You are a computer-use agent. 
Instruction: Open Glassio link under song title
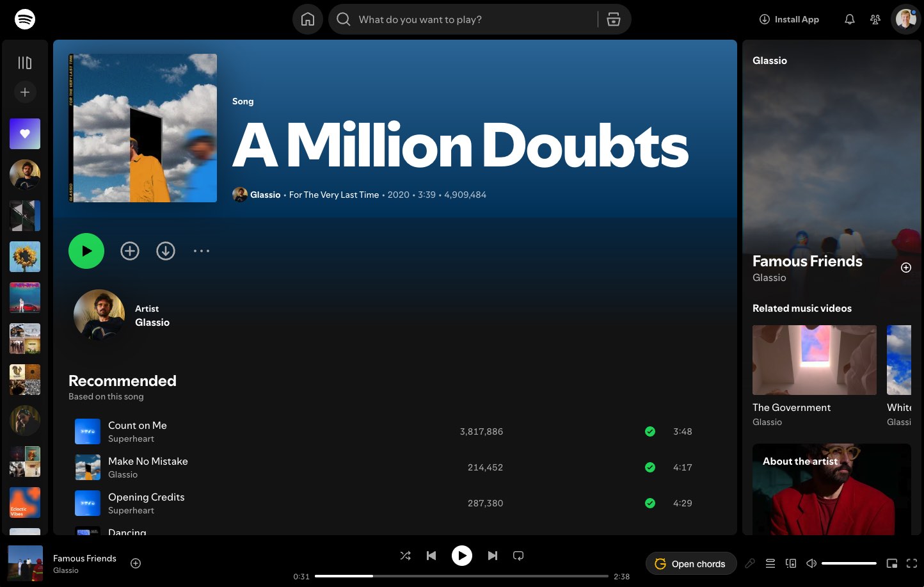tap(265, 195)
